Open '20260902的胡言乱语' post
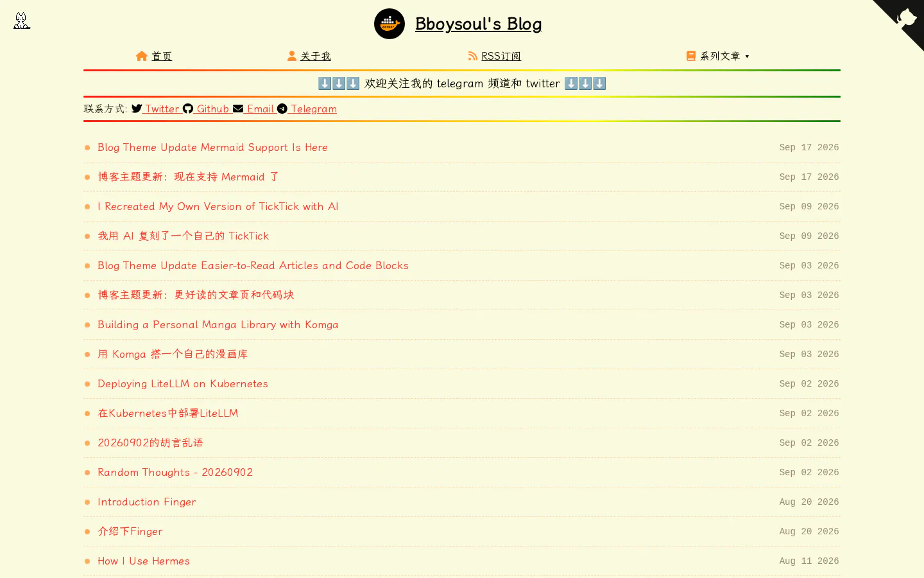The height and width of the screenshot is (578, 924). [x=150, y=442]
